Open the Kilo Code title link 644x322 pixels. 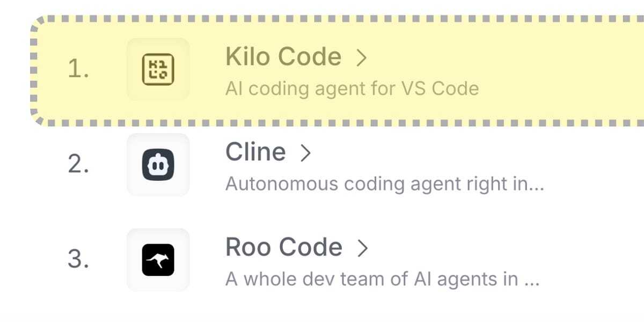(x=283, y=57)
